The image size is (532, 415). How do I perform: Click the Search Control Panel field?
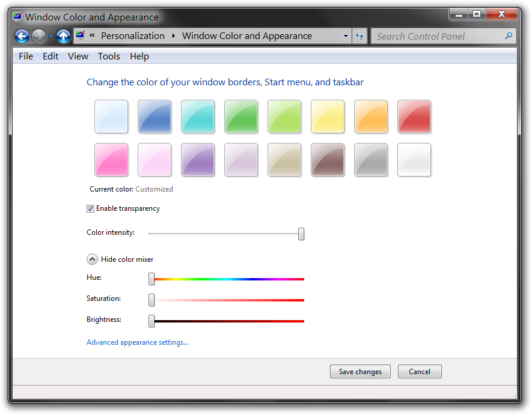443,36
